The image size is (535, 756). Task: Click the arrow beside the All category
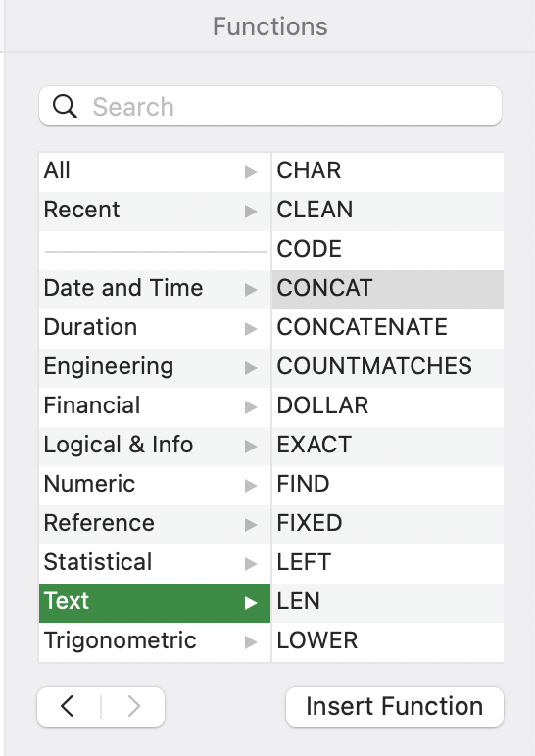[251, 171]
